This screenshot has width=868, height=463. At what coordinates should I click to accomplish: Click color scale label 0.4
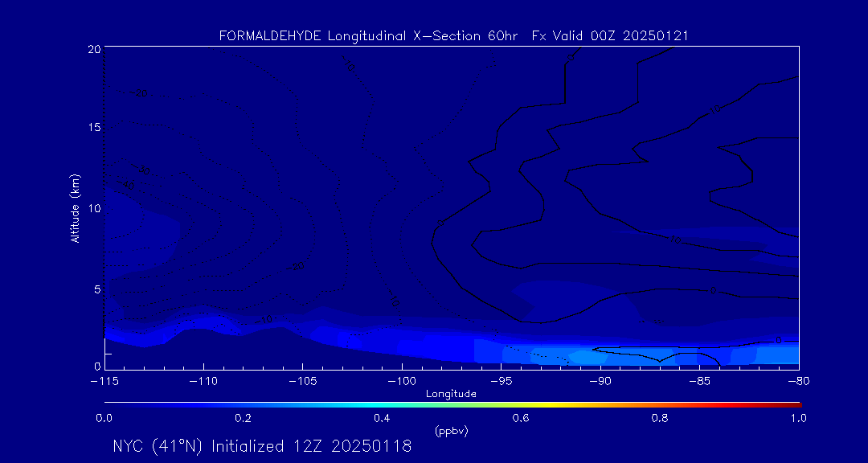point(382,418)
